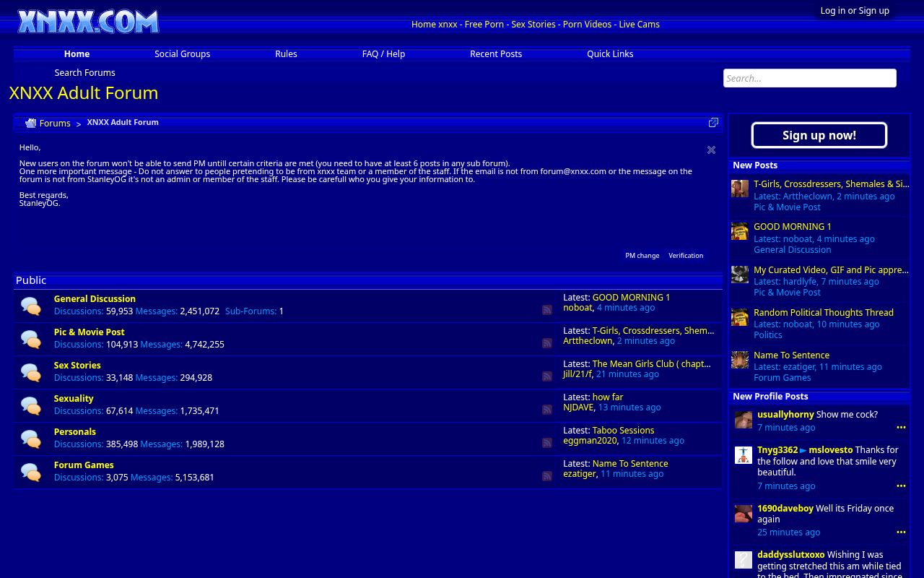Click the breadcrumb popup icon at bar end
Image resolution: width=924 pixels, height=578 pixels.
[713, 123]
